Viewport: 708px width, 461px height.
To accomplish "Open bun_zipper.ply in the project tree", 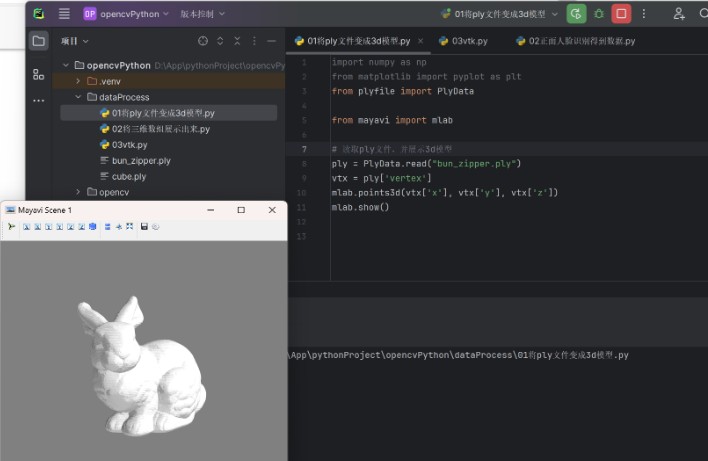I will [x=140, y=160].
